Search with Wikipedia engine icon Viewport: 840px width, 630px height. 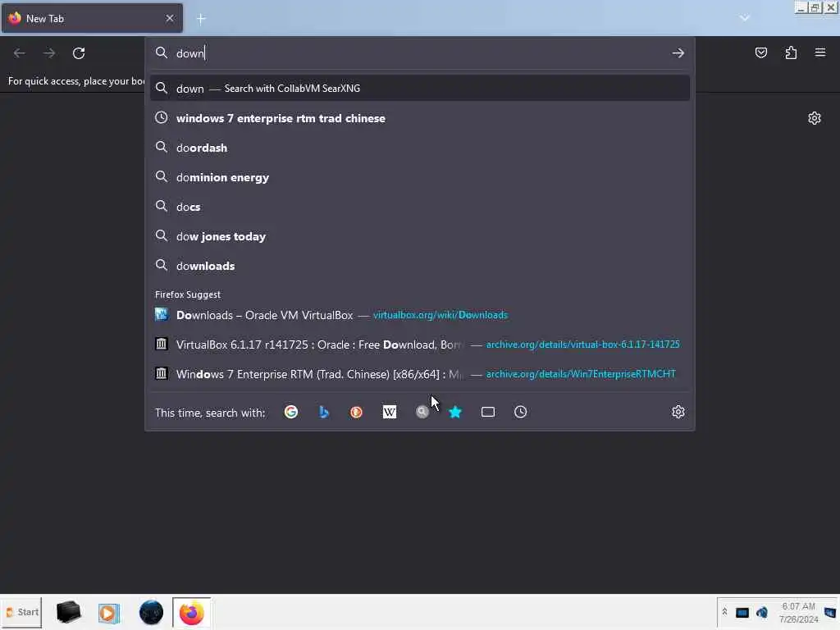pyautogui.click(x=390, y=412)
